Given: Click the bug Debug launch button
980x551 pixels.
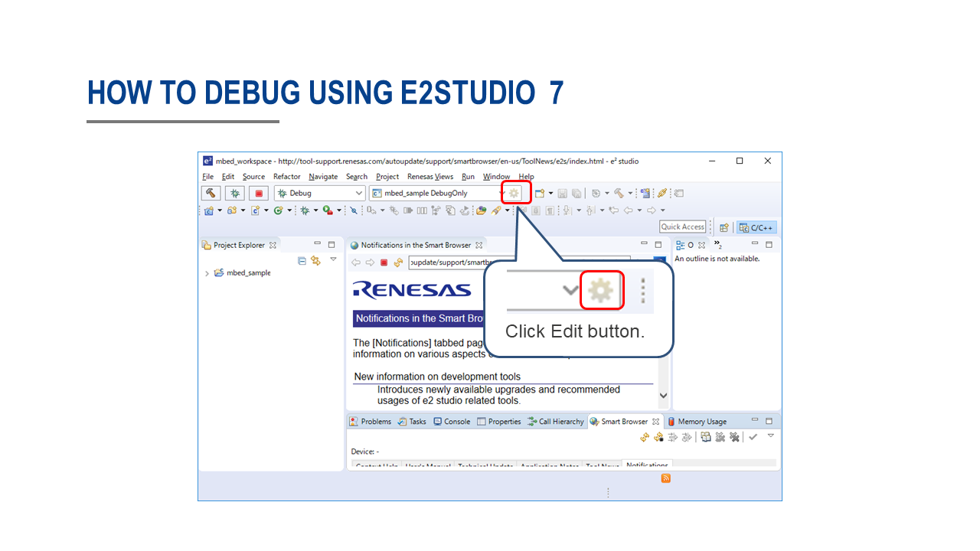Looking at the screenshot, I should (x=235, y=194).
